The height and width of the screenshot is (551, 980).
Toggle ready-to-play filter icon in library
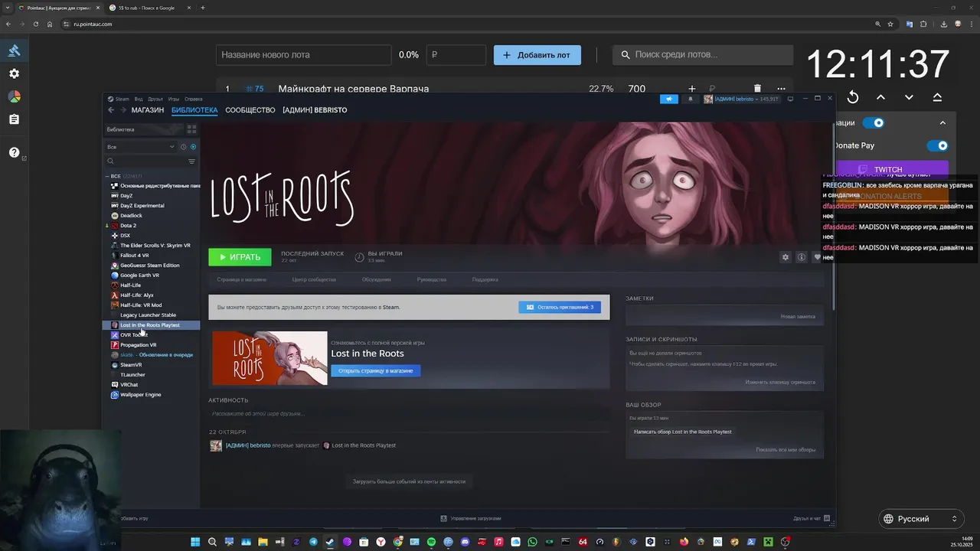[193, 147]
